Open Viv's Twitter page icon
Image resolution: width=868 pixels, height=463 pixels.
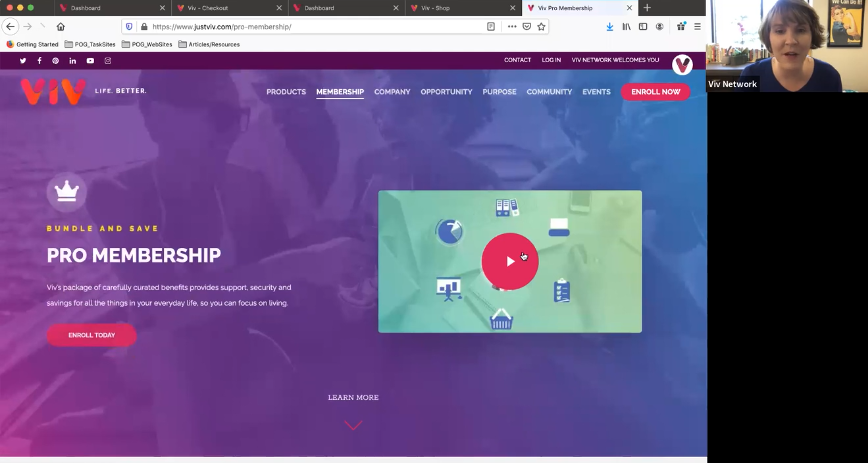pyautogui.click(x=23, y=61)
